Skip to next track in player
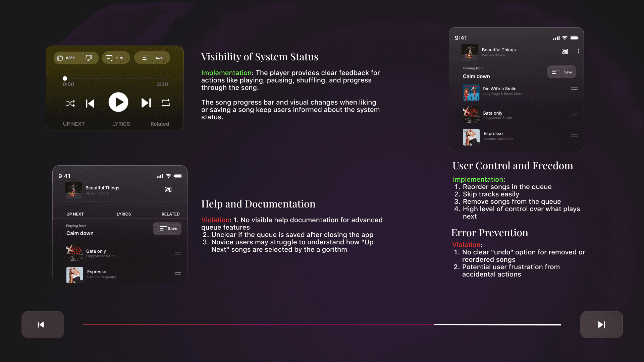The image size is (644, 362). [146, 103]
